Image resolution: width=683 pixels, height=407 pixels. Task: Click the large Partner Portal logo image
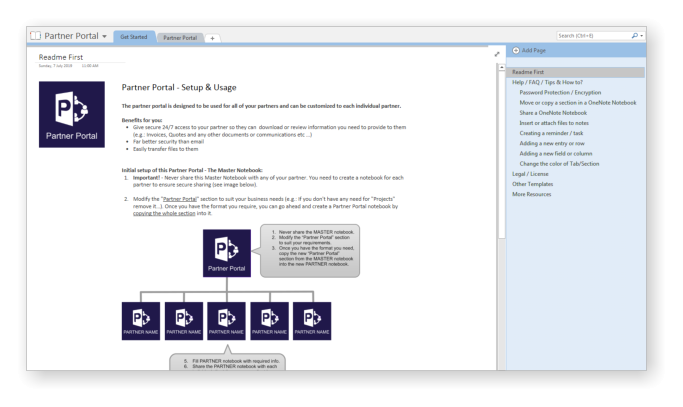[x=72, y=115]
